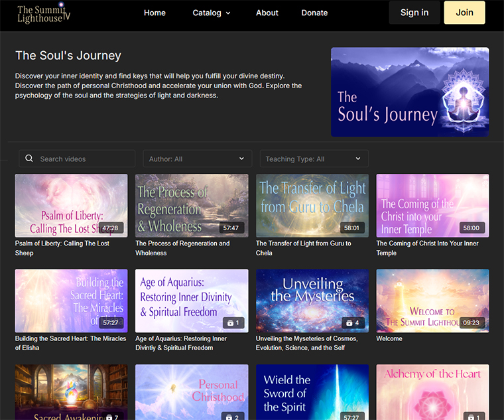Open the Donate page
Viewport: 504px width, 420px height.
point(314,13)
